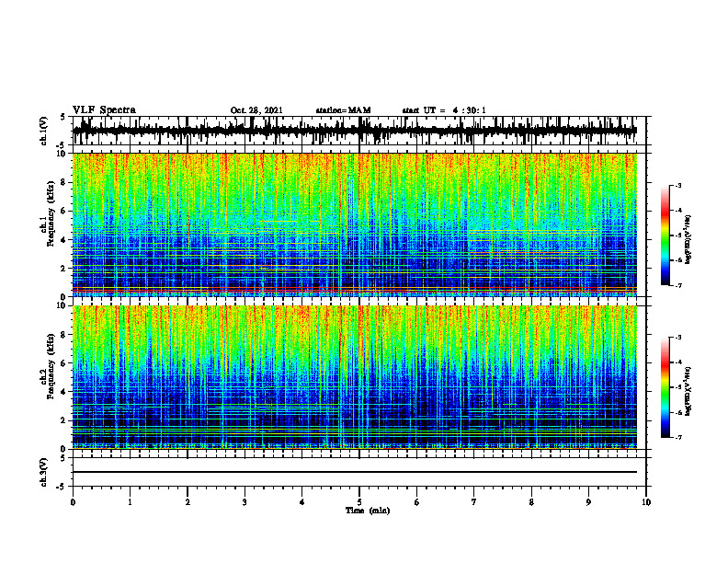Viewport: 728px width, 563px height.
Task: Click the ch.2 spectrogram "4" kHz tick label
Action: tap(65, 392)
